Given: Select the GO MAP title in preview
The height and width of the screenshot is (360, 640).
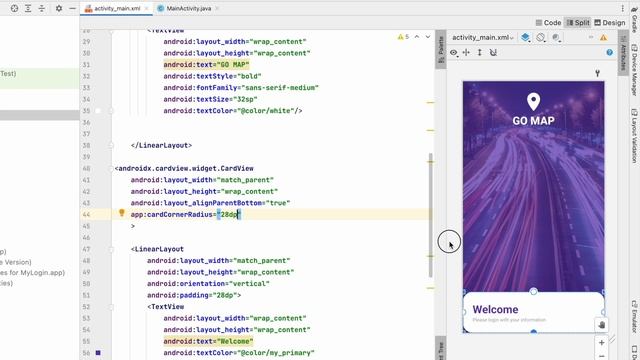Looking at the screenshot, I should (533, 121).
